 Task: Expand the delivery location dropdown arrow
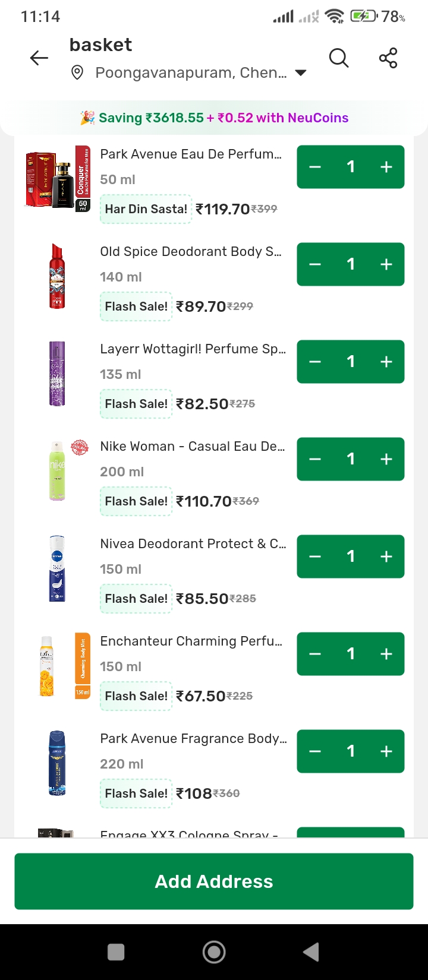tap(301, 73)
